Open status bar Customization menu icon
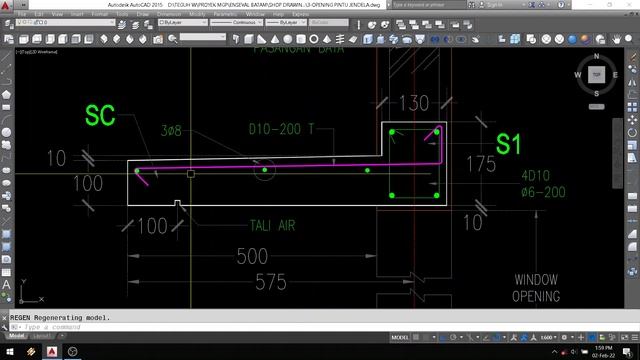Screen dimensions: 640x360 635,337
